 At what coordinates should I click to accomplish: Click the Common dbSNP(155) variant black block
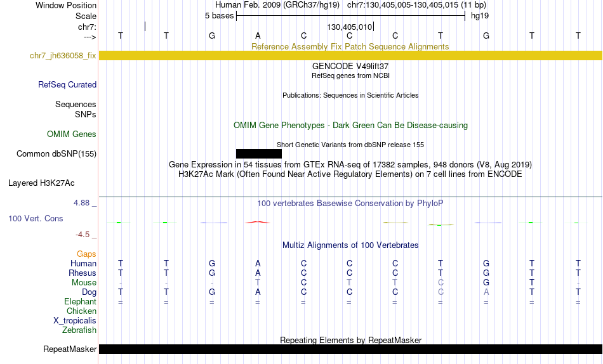259,153
